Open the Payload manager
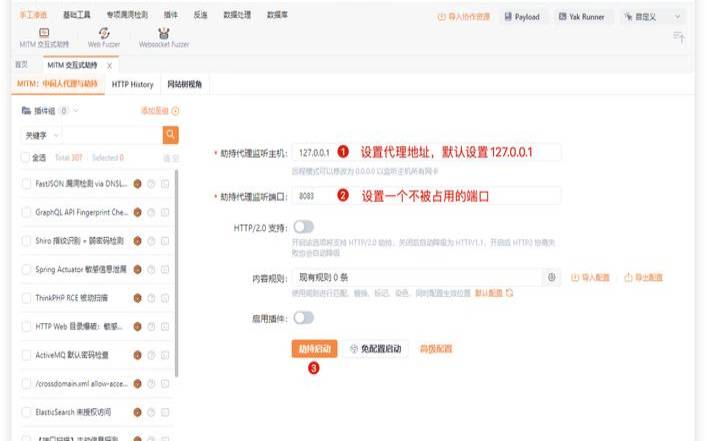This screenshot has width=706, height=441. 522,17
